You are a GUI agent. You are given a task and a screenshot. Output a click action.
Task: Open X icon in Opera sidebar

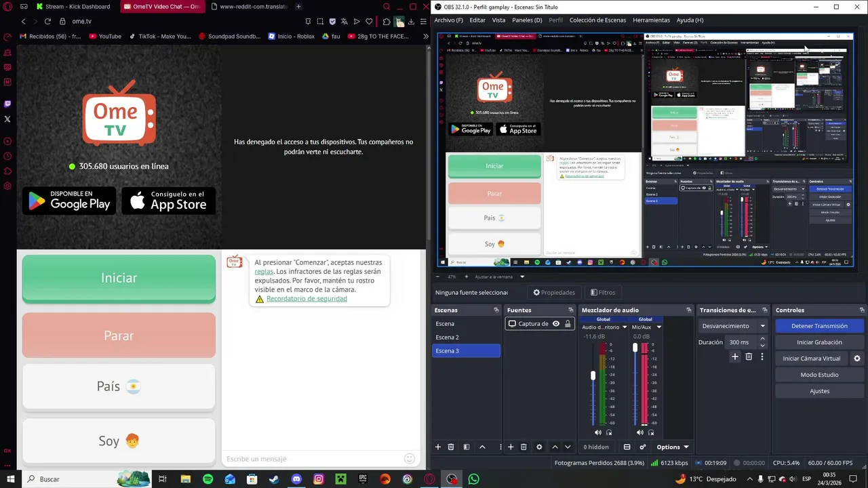7,119
